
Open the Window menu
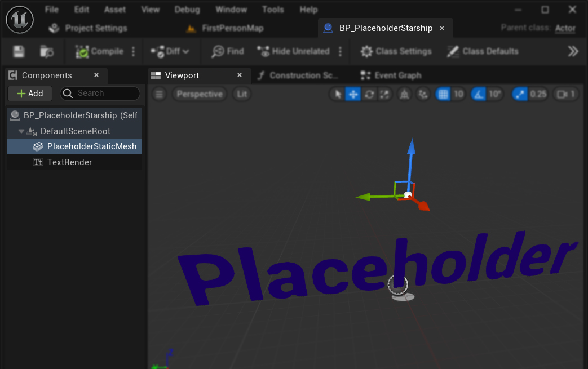(x=231, y=10)
